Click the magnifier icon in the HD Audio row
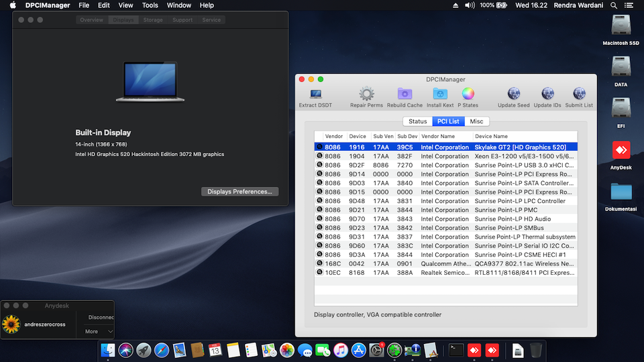 (x=319, y=219)
